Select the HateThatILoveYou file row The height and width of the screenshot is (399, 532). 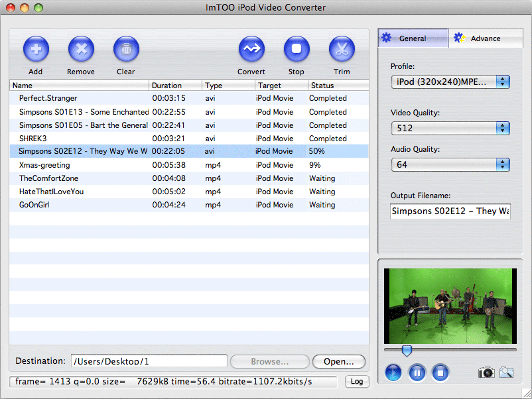tap(189, 192)
